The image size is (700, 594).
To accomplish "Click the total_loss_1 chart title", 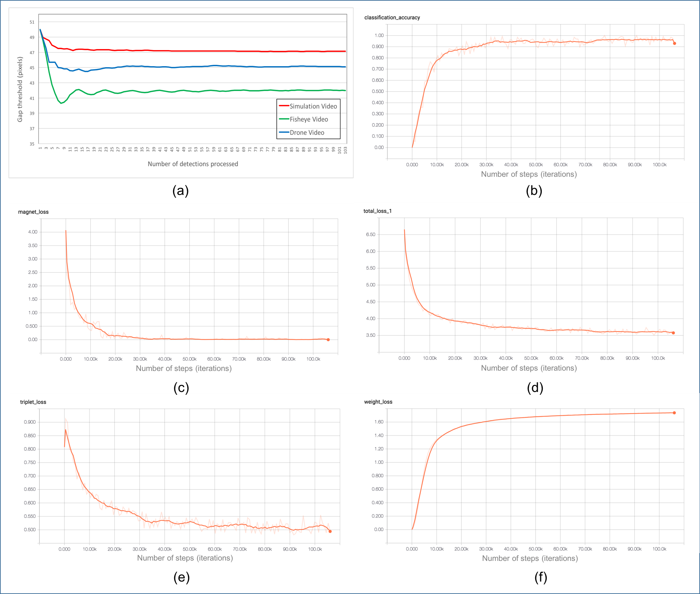I will pos(377,211).
